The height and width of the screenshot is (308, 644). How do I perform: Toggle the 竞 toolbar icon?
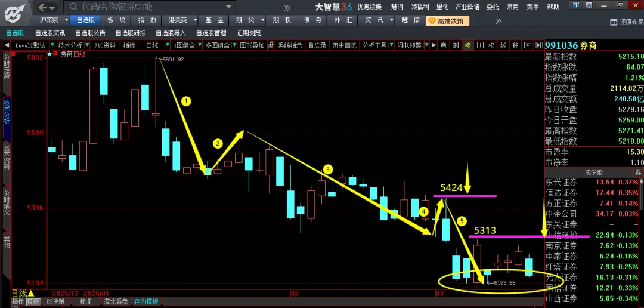pos(444,45)
